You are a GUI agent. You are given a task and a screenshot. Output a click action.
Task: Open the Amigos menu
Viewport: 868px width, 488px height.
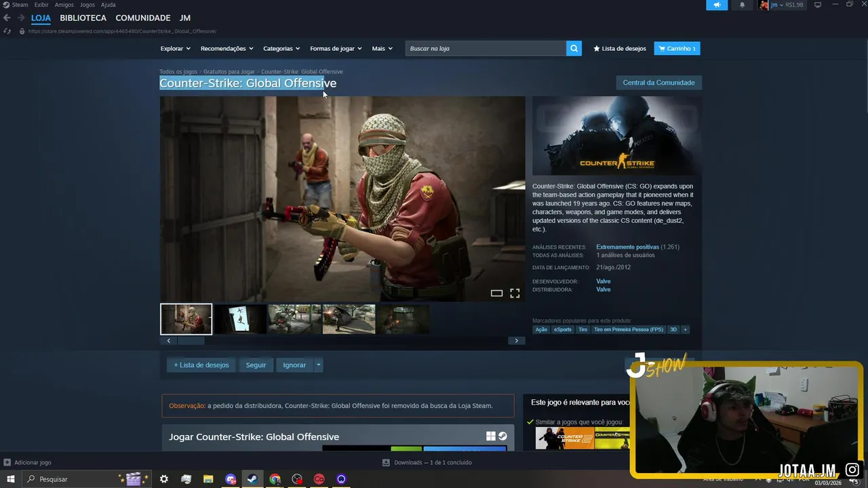pos(64,5)
